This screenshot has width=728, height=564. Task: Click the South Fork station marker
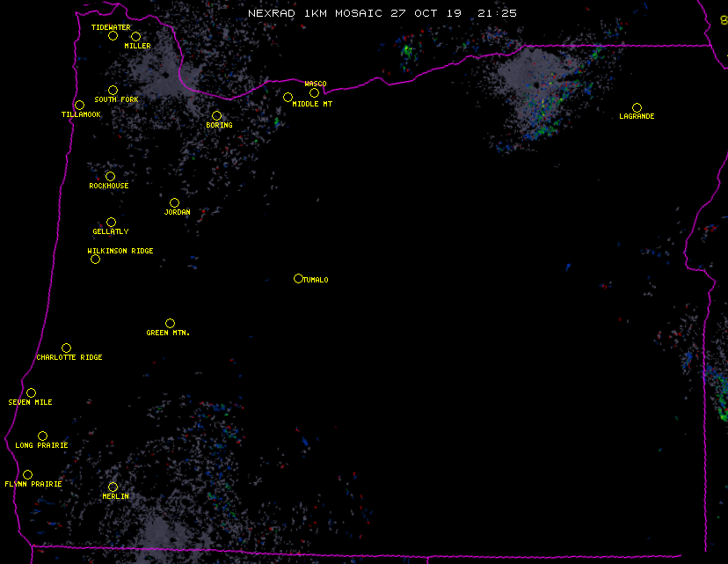pyautogui.click(x=113, y=91)
